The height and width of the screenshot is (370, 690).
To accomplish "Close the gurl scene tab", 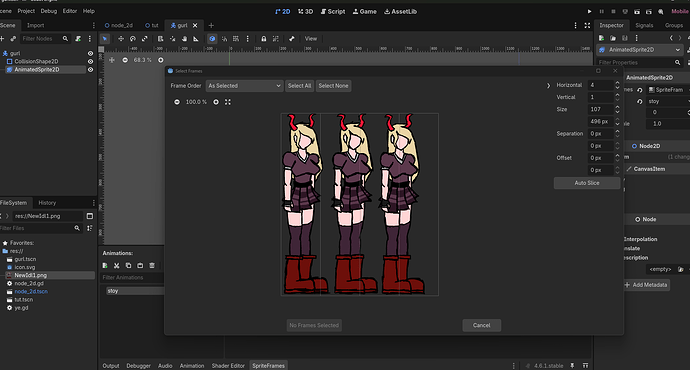I will pyautogui.click(x=195, y=26).
